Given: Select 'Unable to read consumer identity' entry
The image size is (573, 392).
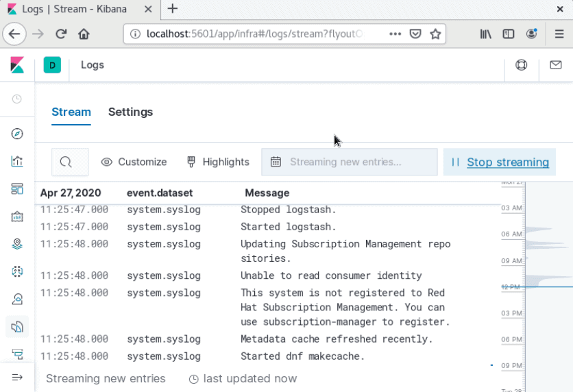Looking at the screenshot, I should (268, 275).
